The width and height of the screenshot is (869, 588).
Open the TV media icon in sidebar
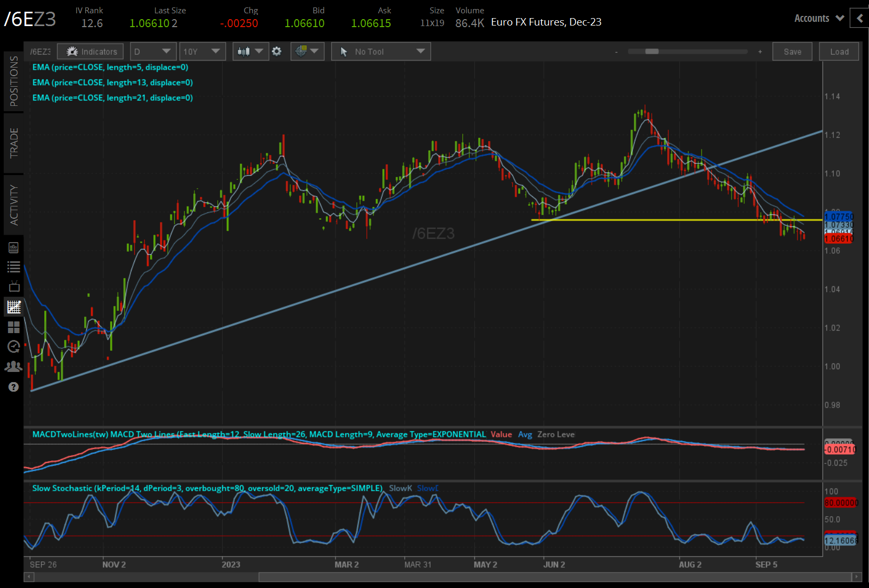point(14,286)
